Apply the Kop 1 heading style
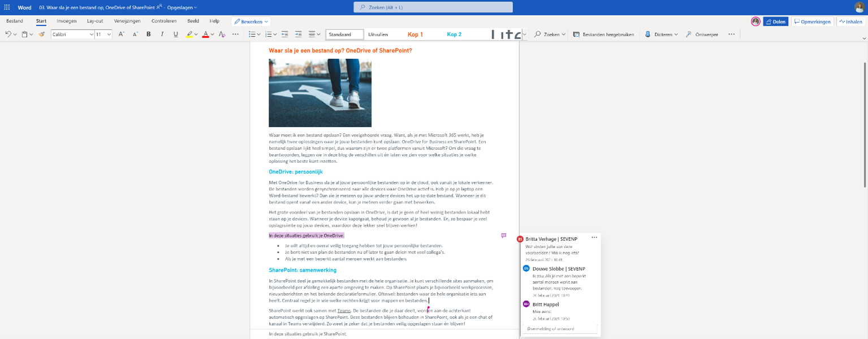Image resolution: width=868 pixels, height=339 pixels. (415, 34)
